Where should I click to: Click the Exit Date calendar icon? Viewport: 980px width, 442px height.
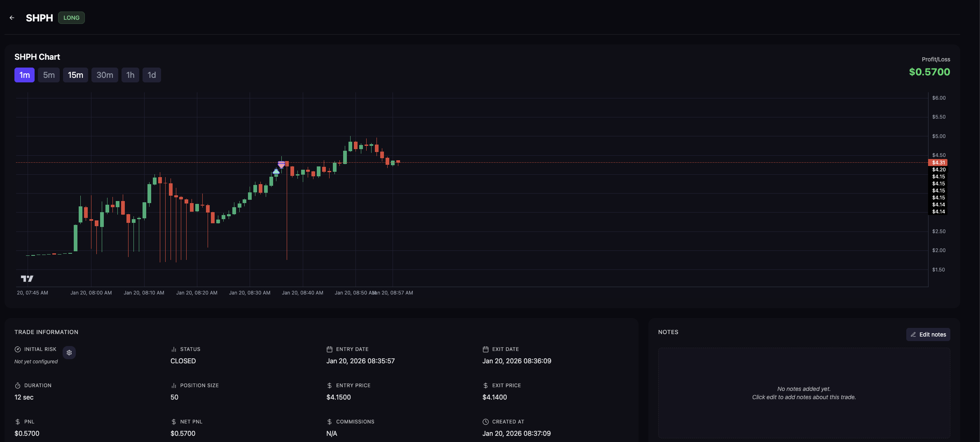point(485,349)
